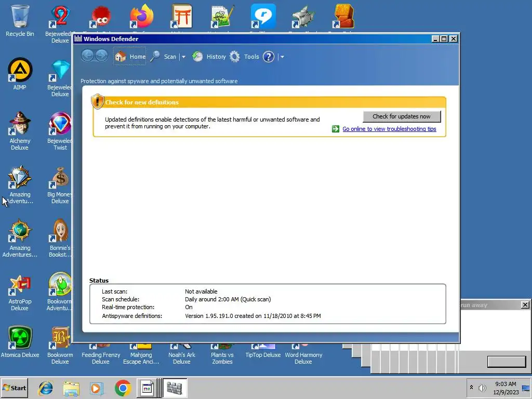Viewport: 532px width, 399px height.
Task: Close the 'run away' background window
Action: click(525, 304)
